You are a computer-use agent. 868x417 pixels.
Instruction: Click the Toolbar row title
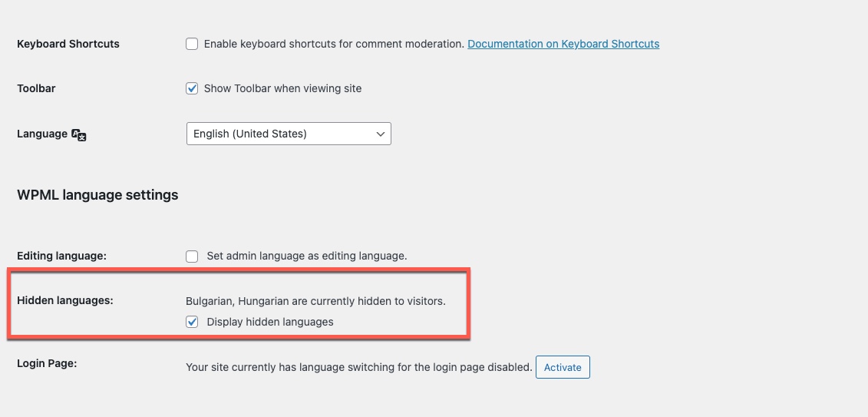[x=36, y=88]
